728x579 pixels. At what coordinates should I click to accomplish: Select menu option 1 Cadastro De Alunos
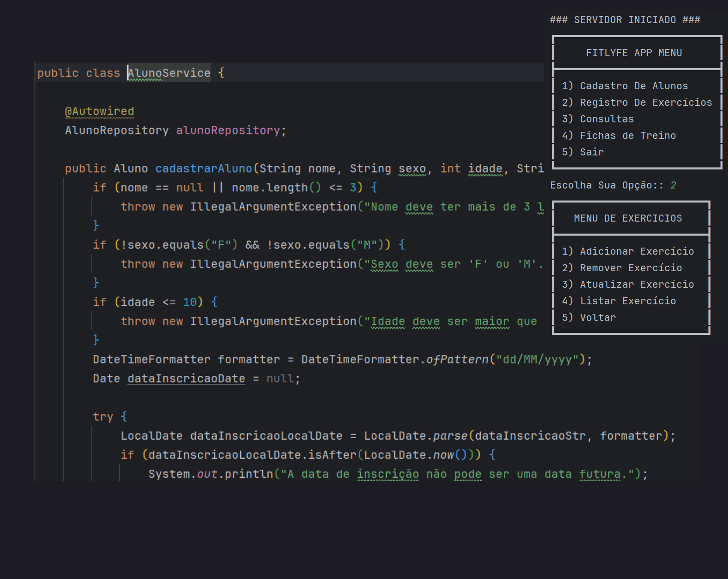point(625,86)
